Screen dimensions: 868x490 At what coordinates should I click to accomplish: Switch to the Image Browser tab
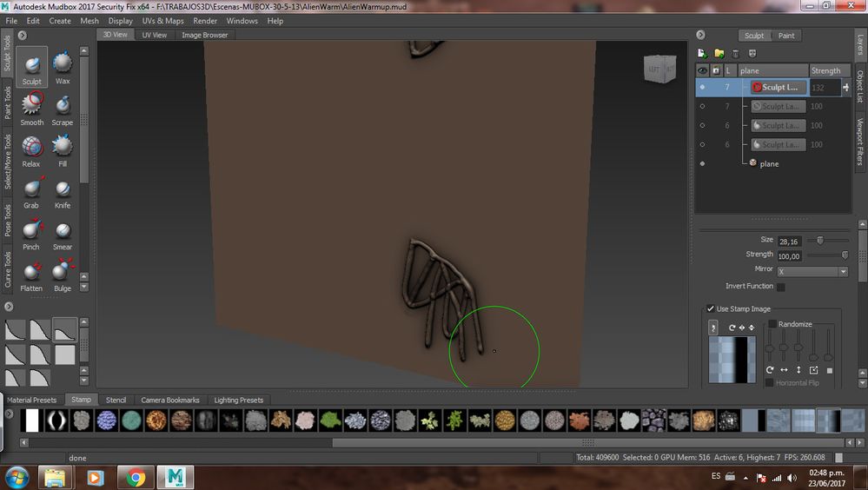click(204, 35)
